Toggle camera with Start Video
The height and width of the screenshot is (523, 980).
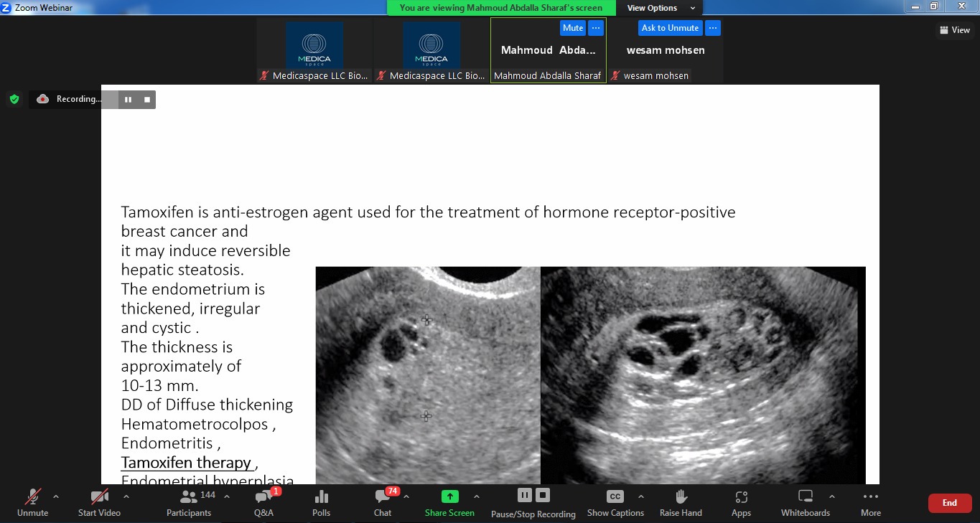pos(99,502)
